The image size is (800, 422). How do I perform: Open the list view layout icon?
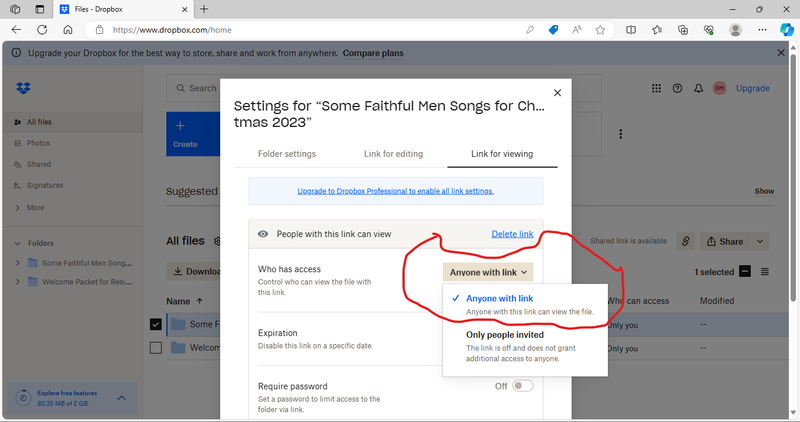point(765,272)
